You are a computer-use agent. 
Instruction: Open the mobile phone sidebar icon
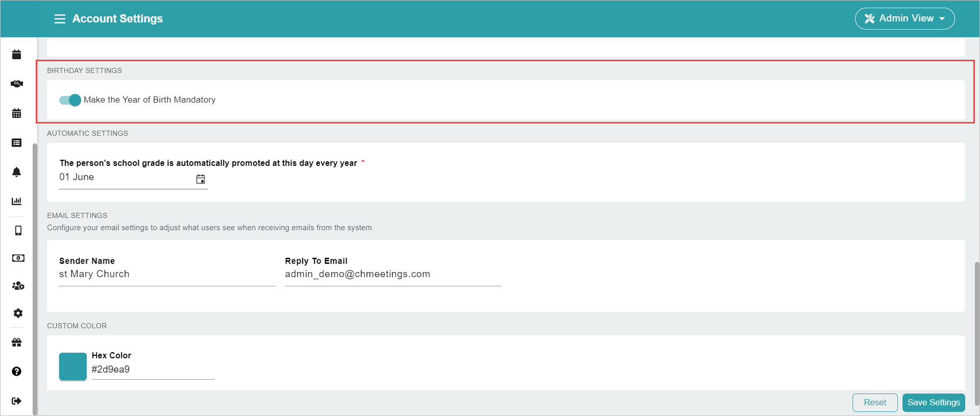[x=18, y=231]
